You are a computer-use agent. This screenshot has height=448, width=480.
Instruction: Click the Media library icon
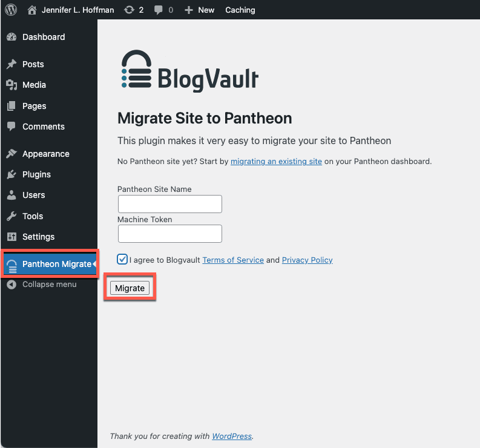pos(12,85)
